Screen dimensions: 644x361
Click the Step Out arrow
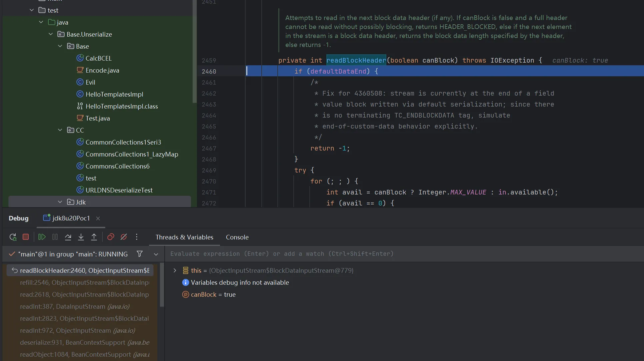[x=94, y=237]
